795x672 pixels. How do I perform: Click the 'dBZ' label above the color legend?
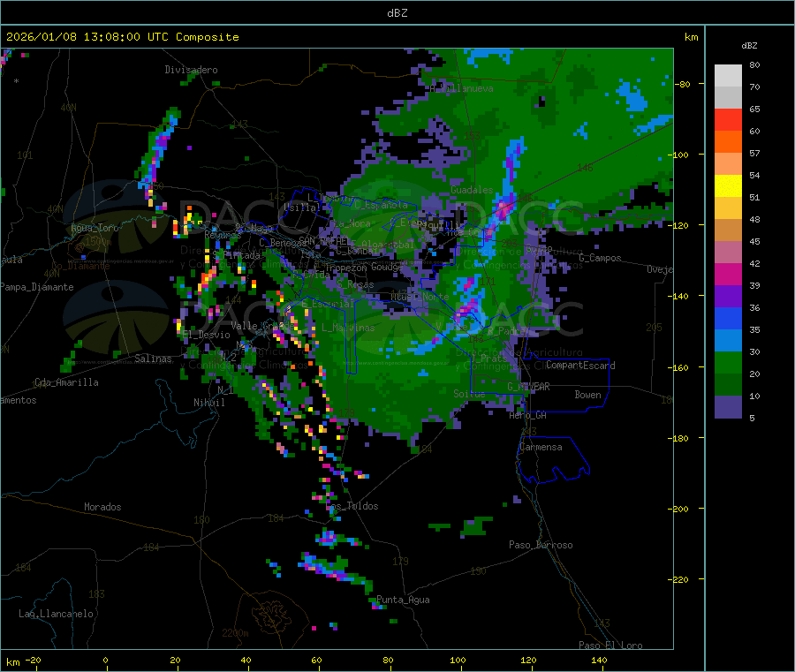click(x=749, y=46)
